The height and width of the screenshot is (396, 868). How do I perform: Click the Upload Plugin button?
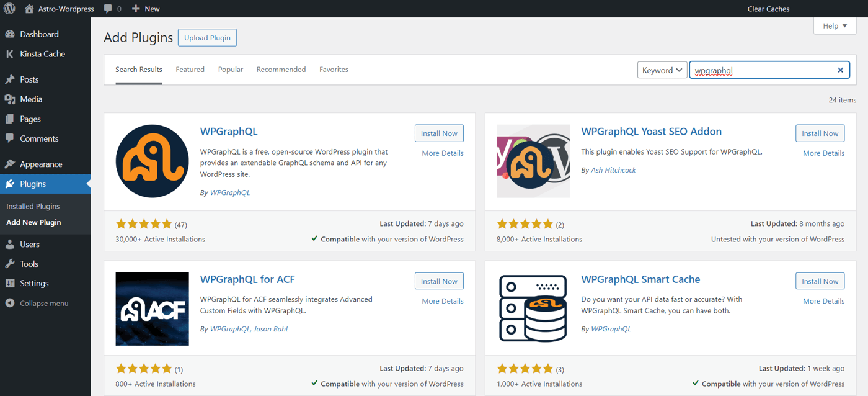(x=207, y=37)
